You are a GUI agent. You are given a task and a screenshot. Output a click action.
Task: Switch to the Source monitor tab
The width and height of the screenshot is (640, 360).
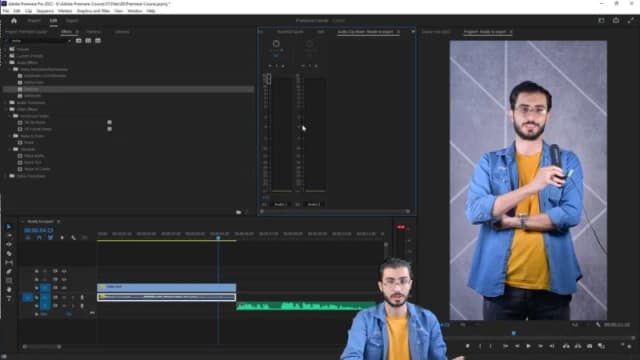(436, 32)
